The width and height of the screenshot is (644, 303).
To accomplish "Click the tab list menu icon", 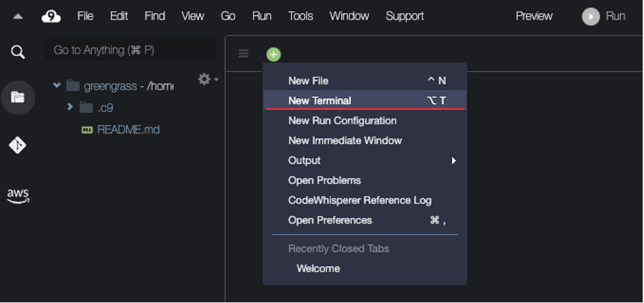I will tap(244, 54).
